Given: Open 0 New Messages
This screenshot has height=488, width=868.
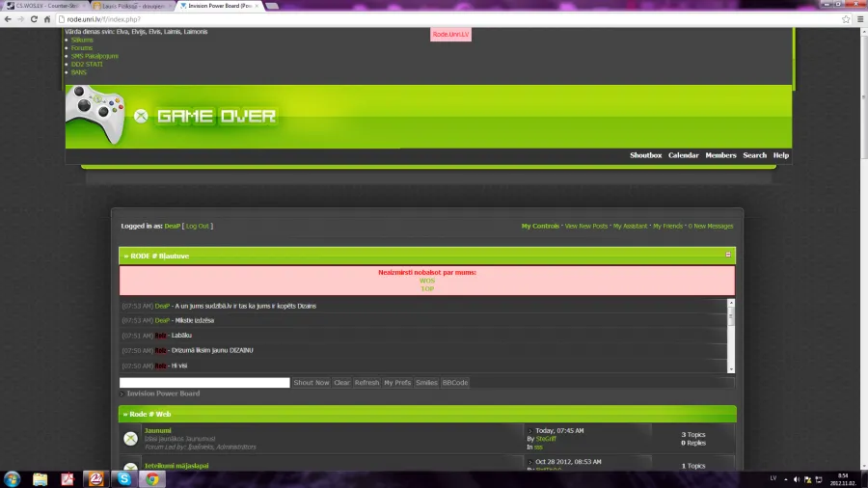Looking at the screenshot, I should click(711, 226).
